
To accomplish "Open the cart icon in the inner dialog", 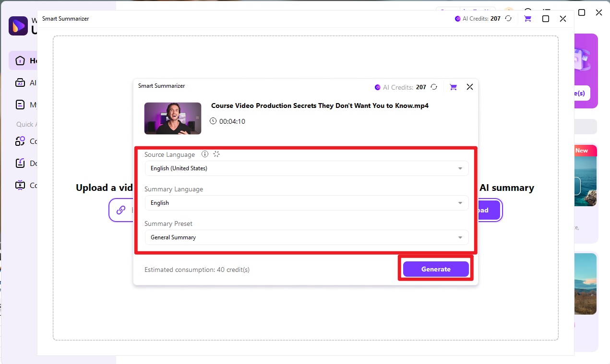I will click(453, 87).
